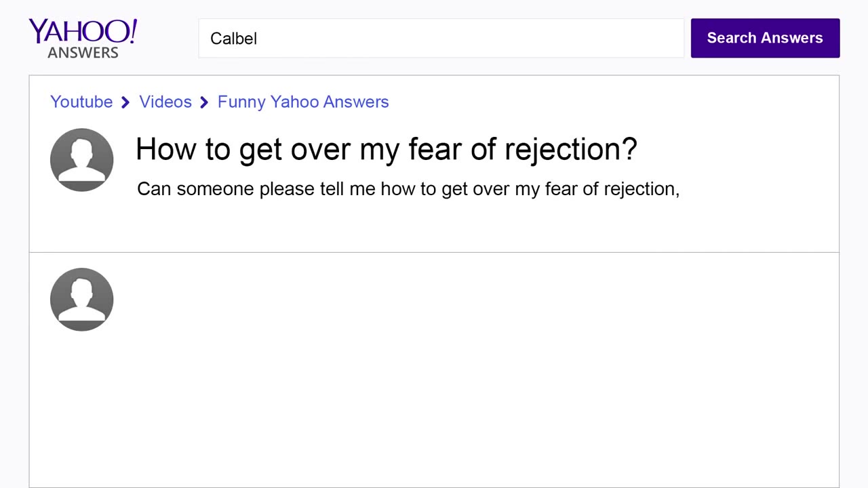868x488 pixels.
Task: Click the chevron after Youtube breadcrumb
Action: (125, 102)
